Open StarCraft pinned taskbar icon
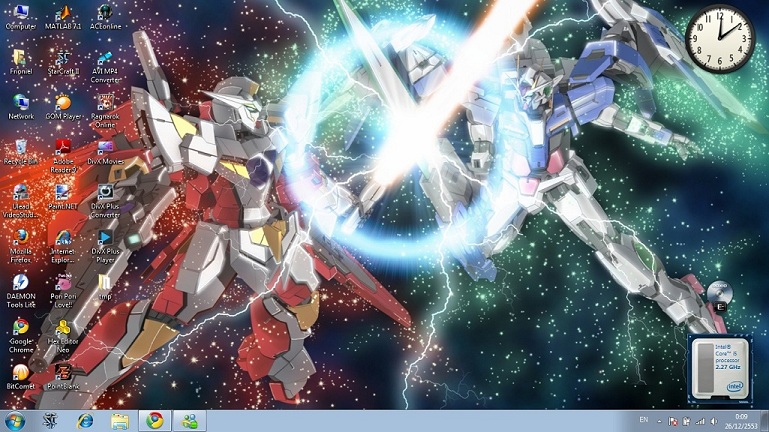 click(50, 421)
